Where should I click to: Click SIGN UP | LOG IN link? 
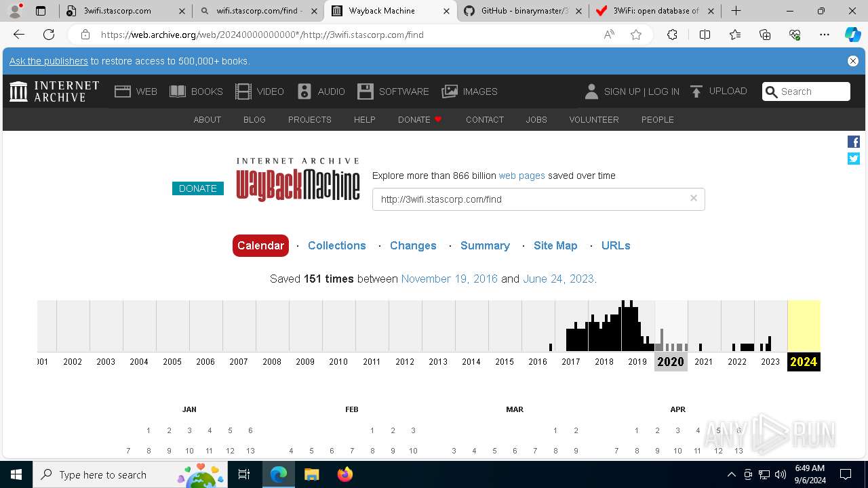point(642,91)
